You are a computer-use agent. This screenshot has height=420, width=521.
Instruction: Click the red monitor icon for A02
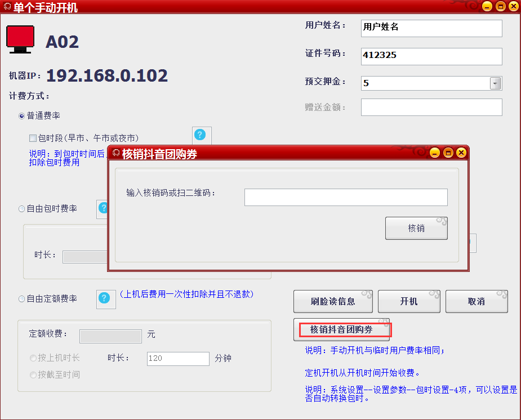click(x=21, y=40)
